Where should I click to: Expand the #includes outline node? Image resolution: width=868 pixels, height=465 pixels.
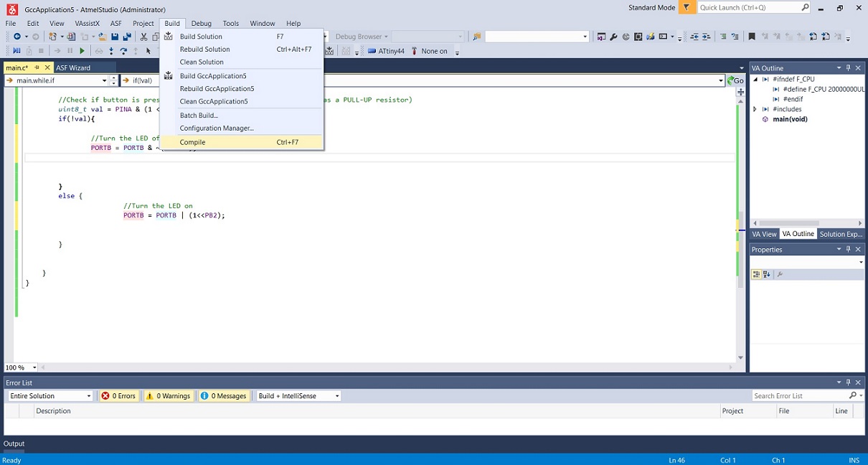[x=755, y=109]
